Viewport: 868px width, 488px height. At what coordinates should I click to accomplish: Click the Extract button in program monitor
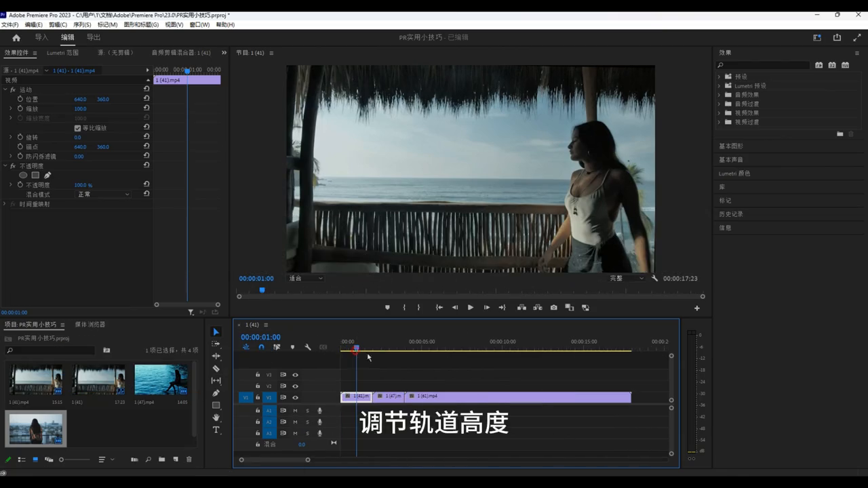pos(538,308)
